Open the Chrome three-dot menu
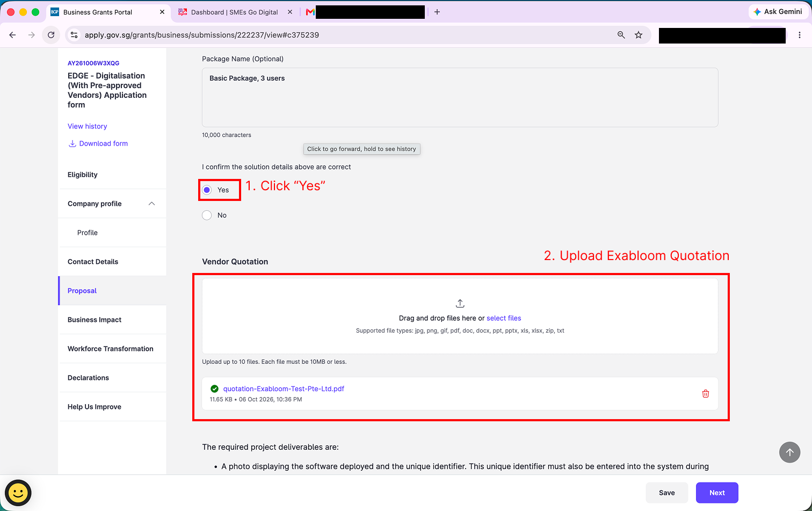Viewport: 812px width, 511px height. (x=800, y=35)
